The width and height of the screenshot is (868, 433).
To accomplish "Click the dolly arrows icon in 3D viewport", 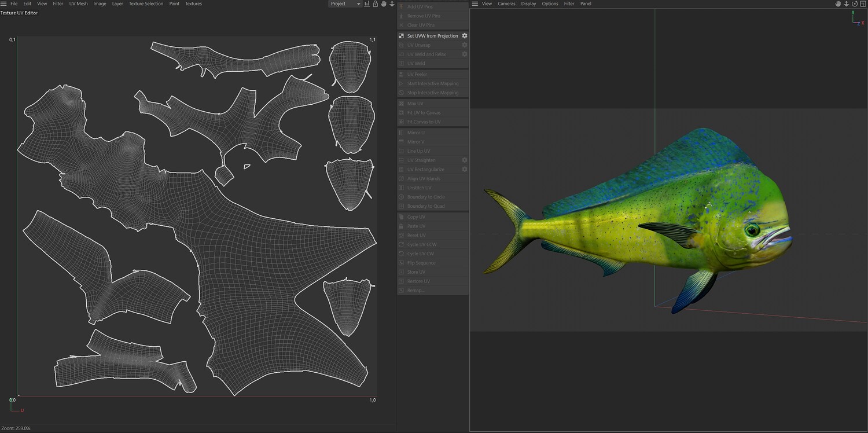I will click(846, 4).
